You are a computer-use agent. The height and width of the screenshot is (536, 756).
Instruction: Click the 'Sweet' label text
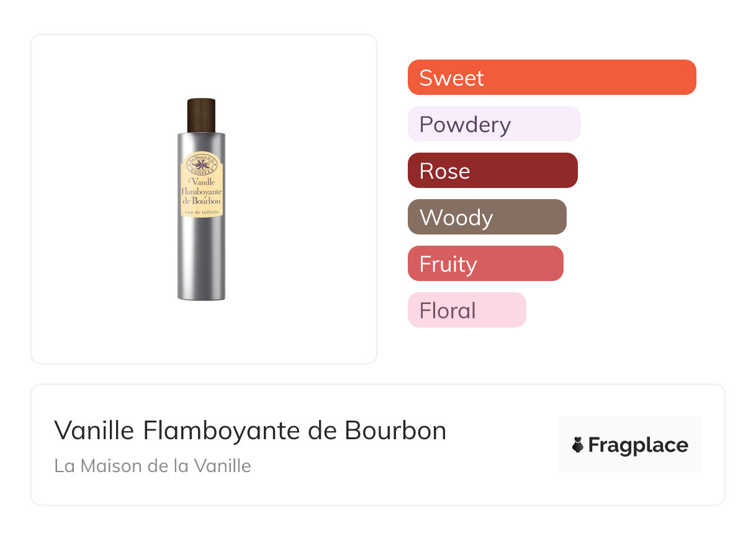(451, 78)
